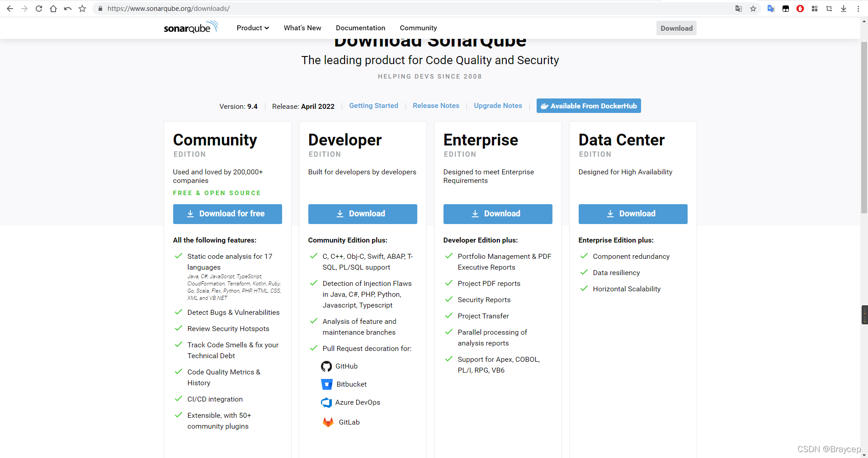The width and height of the screenshot is (868, 458).
Task: Click the star icon left of address bar
Action: pyautogui.click(x=82, y=9)
